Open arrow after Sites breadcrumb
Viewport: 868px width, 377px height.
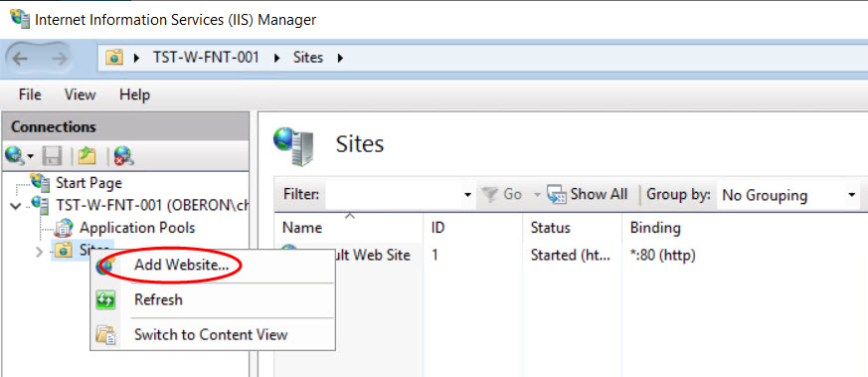[340, 58]
